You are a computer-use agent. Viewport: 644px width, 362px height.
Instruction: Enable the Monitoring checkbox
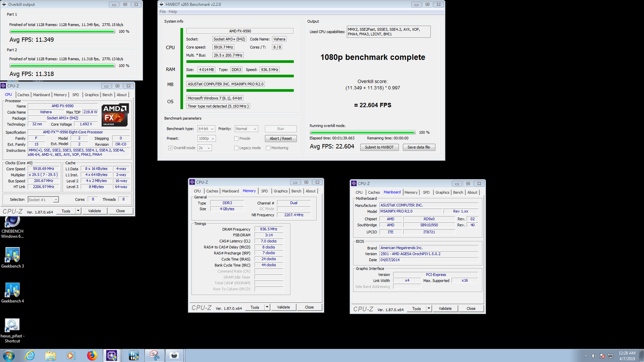point(268,148)
